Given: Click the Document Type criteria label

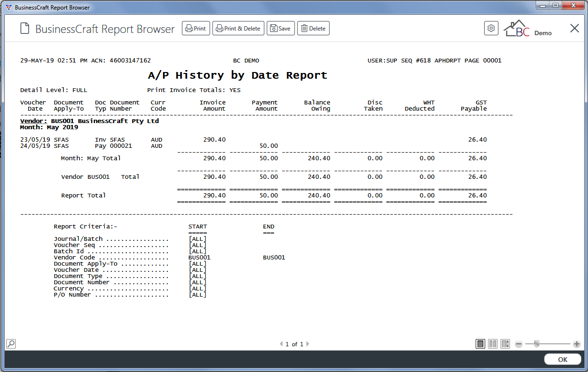Looking at the screenshot, I should 78,276.
